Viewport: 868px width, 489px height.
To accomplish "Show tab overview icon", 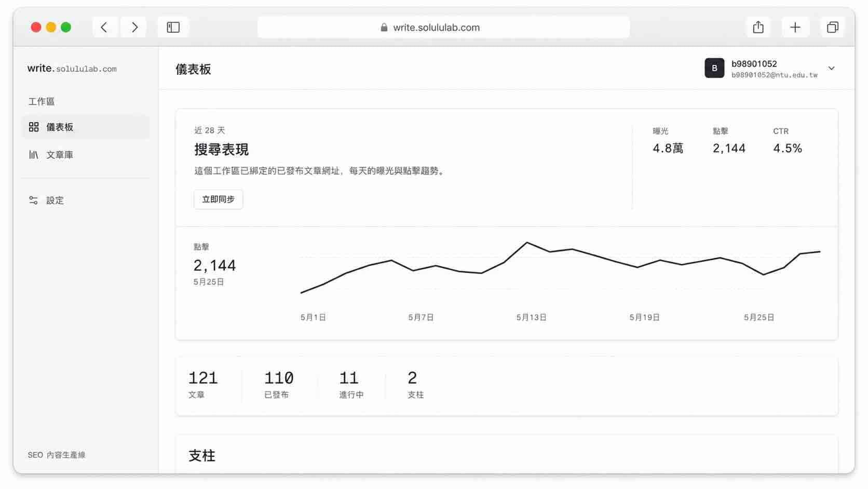I will [x=833, y=27].
